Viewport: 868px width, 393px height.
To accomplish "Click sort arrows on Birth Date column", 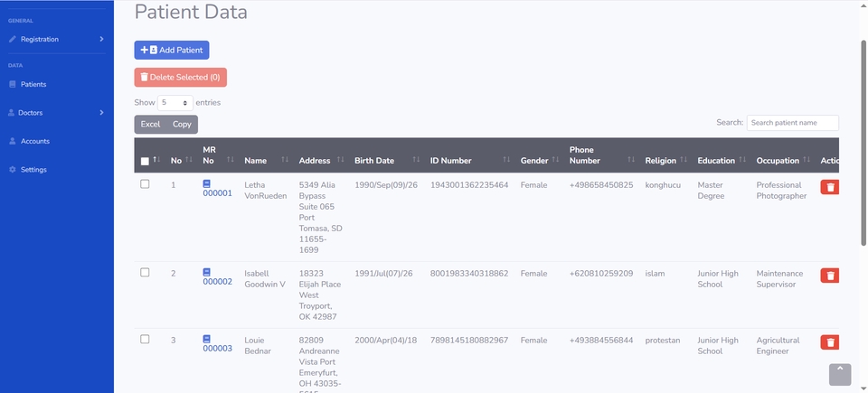I will tap(417, 160).
